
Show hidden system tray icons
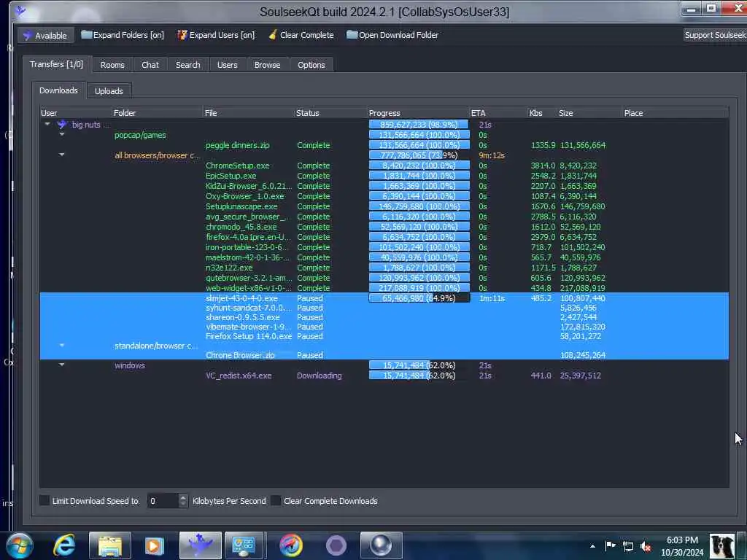click(x=592, y=546)
